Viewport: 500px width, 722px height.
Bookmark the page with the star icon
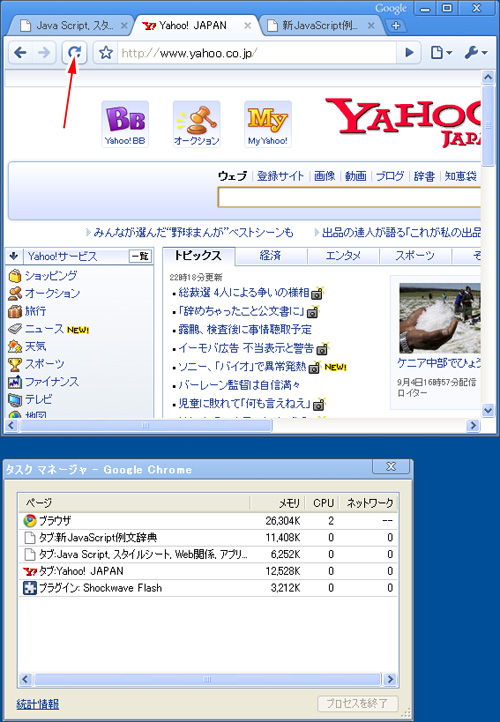pos(106,53)
